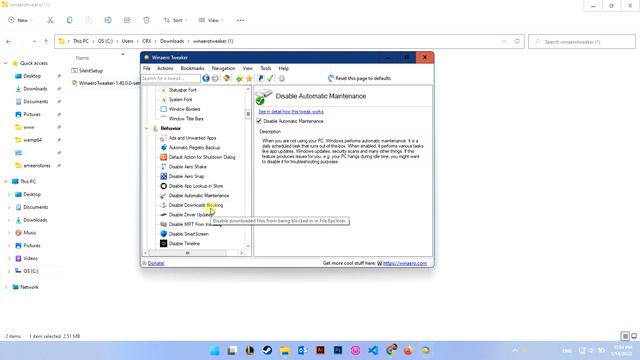Open Firefox from the taskbar

tap(408, 350)
